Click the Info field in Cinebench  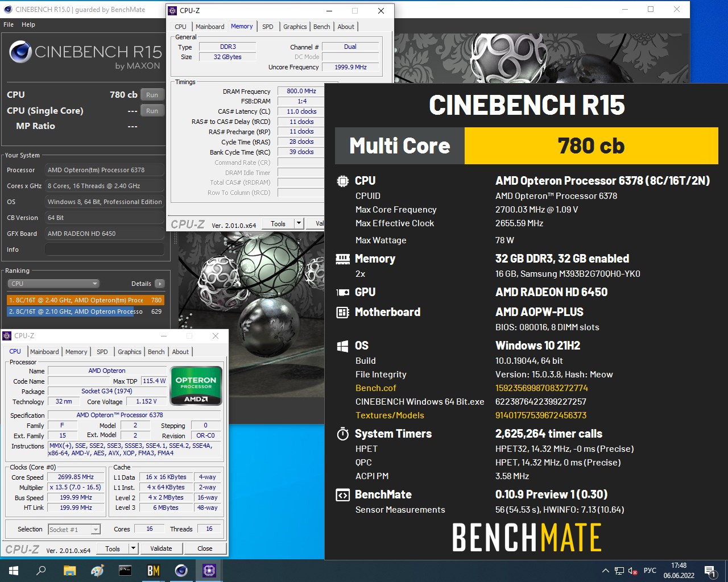[x=104, y=250]
